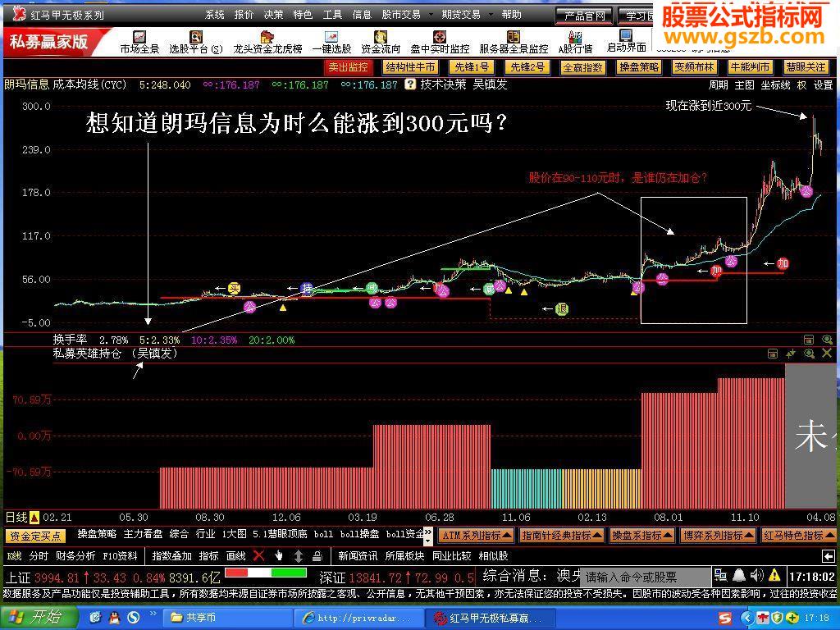Click the window layout icon on 换手率 panel
Viewport: 840px width, 630px height.
coord(809,340)
